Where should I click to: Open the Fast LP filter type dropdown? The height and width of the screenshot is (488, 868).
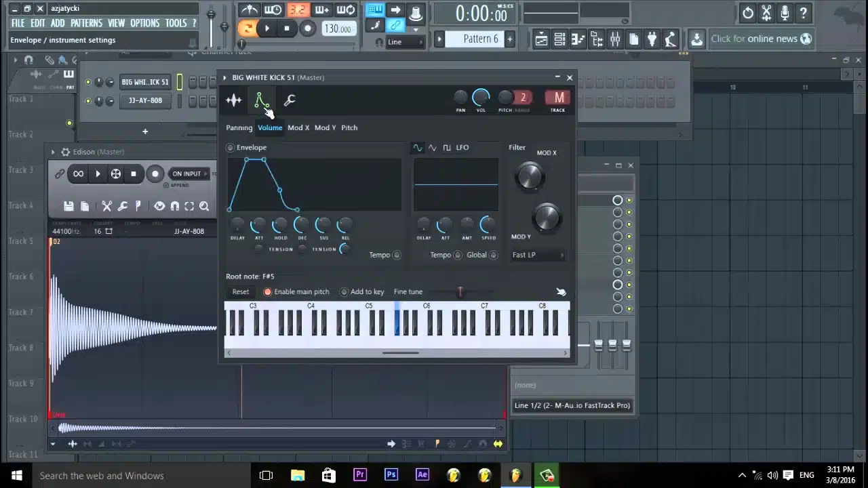point(538,255)
